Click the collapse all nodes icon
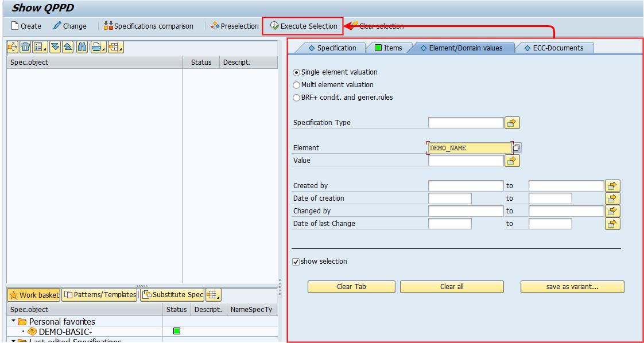644x343 pixels. point(68,47)
